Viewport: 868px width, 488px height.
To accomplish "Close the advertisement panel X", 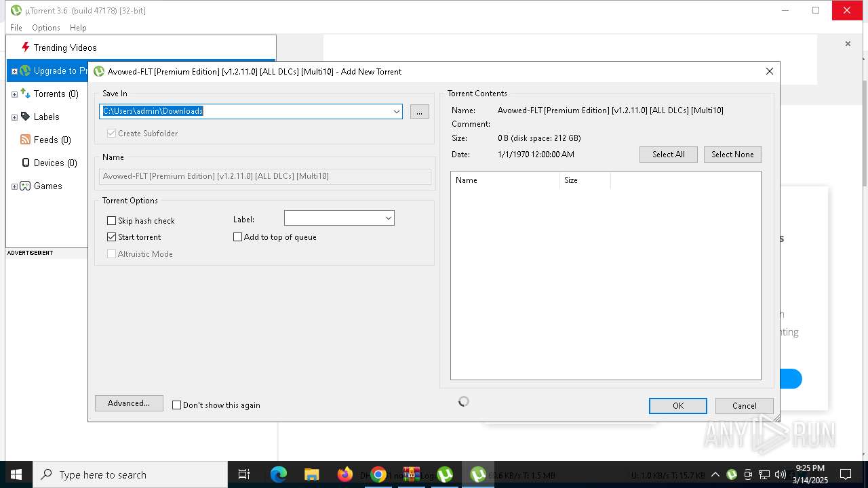I will coord(848,44).
